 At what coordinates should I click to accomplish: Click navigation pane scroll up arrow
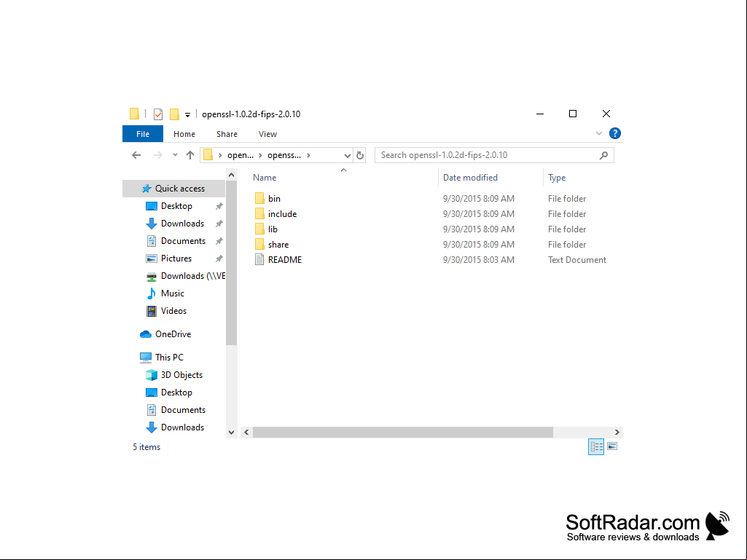pyautogui.click(x=231, y=176)
